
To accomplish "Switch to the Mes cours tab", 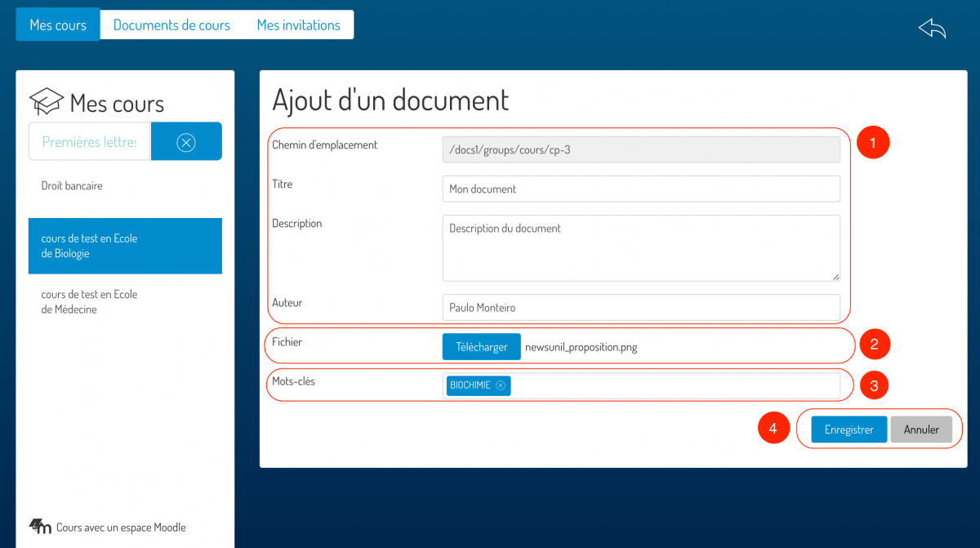I will [58, 25].
